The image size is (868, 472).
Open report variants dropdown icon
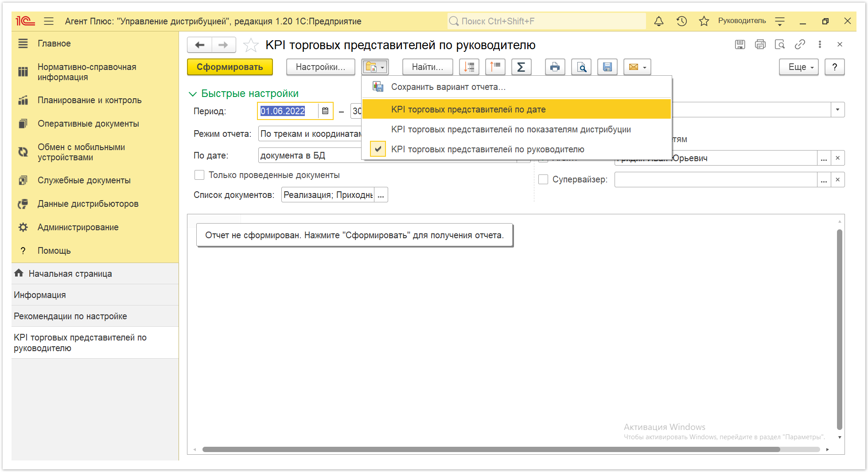(375, 67)
